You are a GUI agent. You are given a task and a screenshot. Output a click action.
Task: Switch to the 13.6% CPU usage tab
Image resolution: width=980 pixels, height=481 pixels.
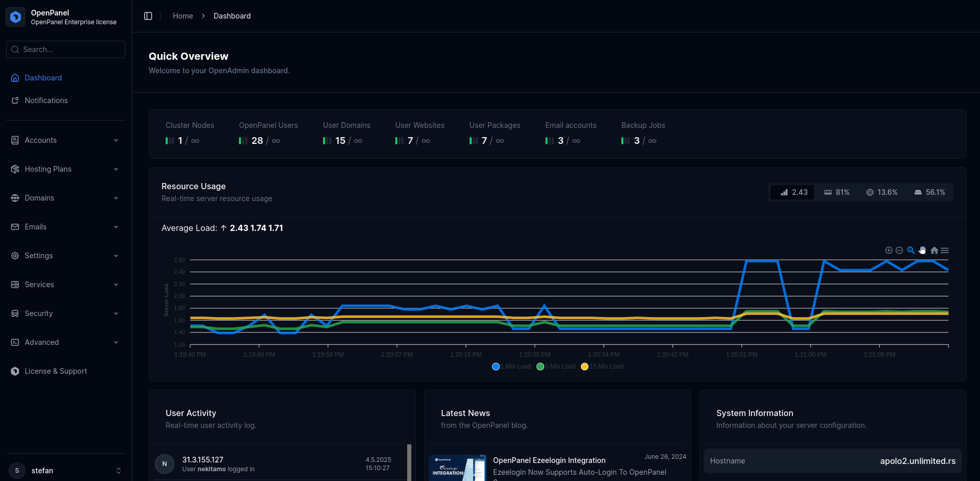882,192
